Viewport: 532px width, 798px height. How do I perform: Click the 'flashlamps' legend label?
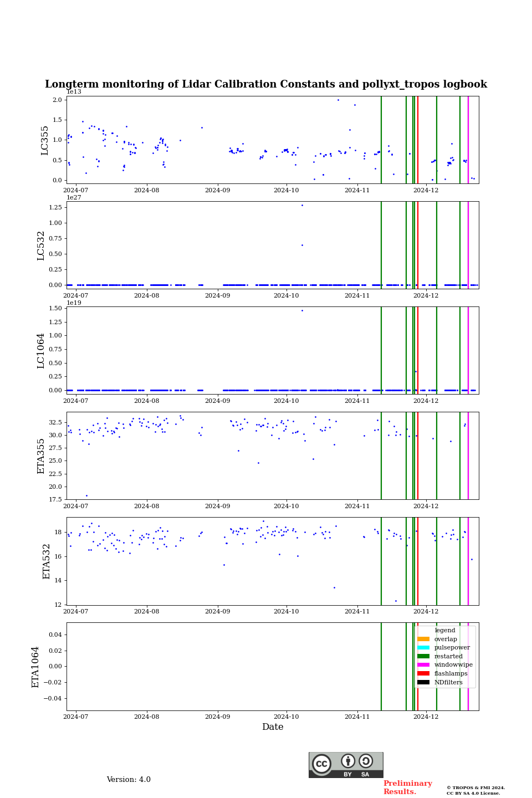coord(451,673)
